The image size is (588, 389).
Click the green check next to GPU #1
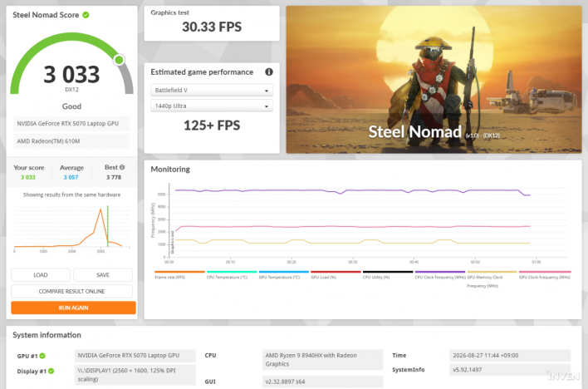pyautogui.click(x=42, y=356)
